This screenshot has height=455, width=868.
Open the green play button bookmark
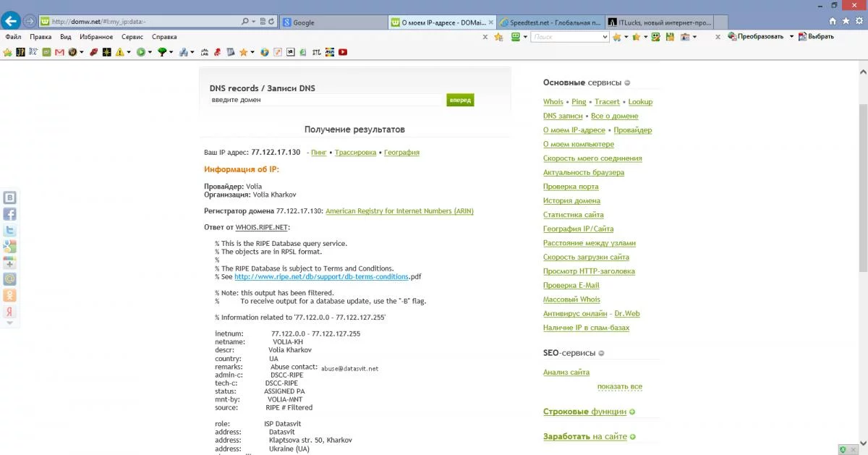(x=141, y=52)
